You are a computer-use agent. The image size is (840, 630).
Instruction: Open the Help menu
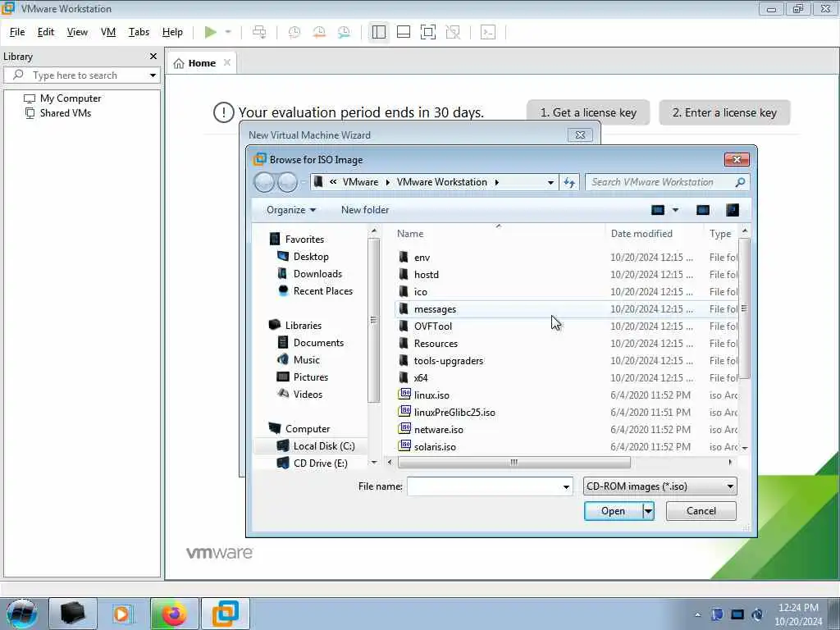pos(172,32)
